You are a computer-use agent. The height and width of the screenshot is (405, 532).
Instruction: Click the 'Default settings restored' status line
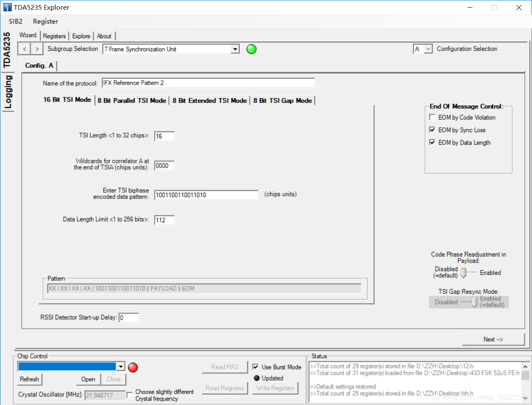point(343,387)
